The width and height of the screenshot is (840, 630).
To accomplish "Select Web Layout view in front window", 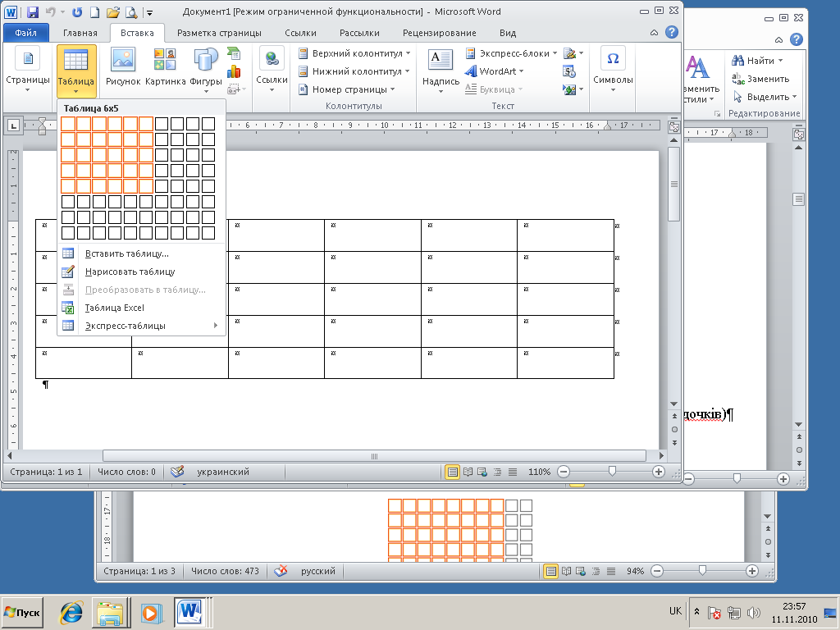I will 482,472.
